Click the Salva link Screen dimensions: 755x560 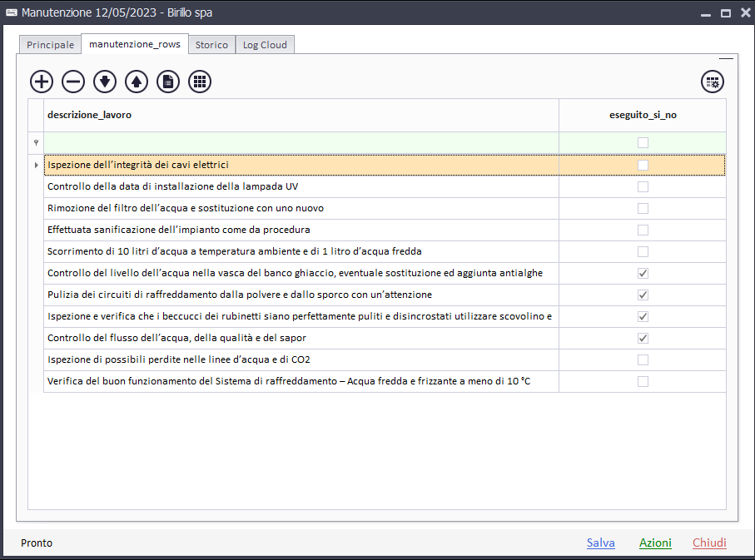600,543
